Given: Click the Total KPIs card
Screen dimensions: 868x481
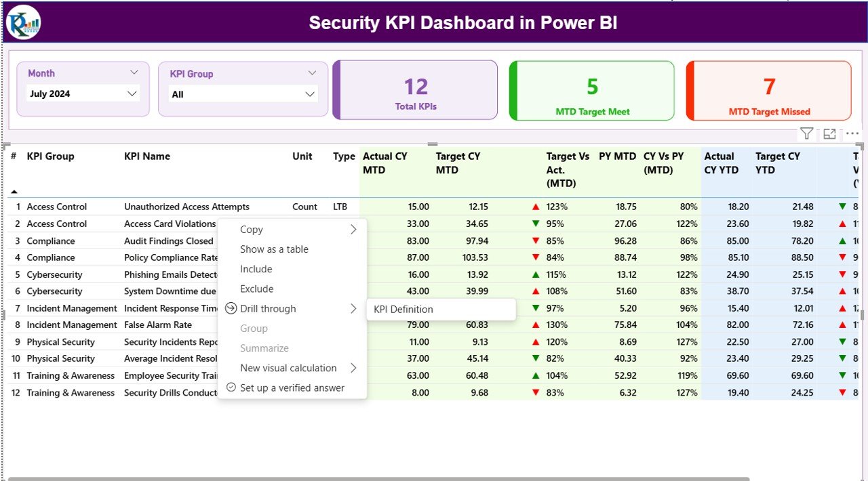Looking at the screenshot, I should [416, 91].
